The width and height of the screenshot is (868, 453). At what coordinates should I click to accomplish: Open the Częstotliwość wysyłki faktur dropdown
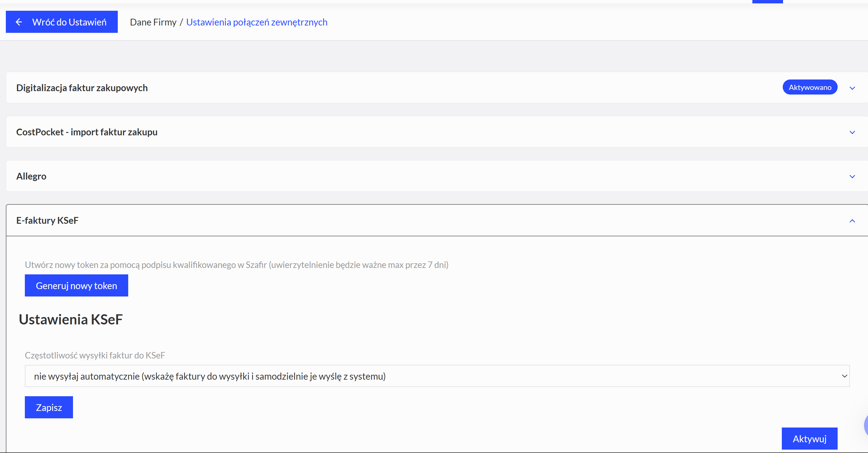(437, 376)
